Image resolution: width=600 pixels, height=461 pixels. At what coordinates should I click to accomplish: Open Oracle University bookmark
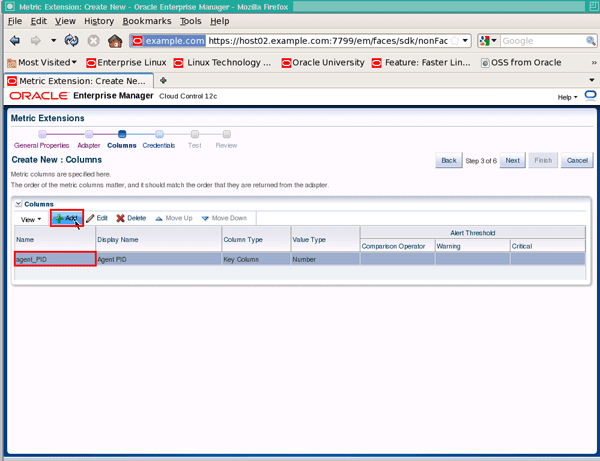(323, 62)
